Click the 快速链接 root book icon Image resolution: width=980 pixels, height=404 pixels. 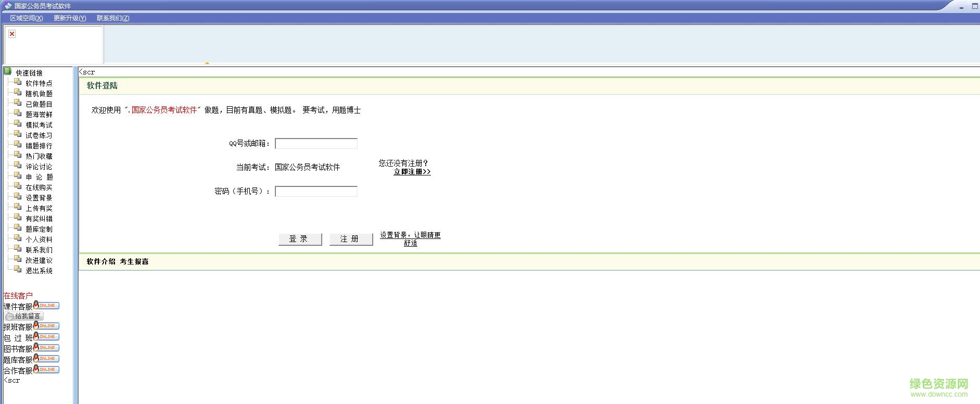(x=8, y=71)
